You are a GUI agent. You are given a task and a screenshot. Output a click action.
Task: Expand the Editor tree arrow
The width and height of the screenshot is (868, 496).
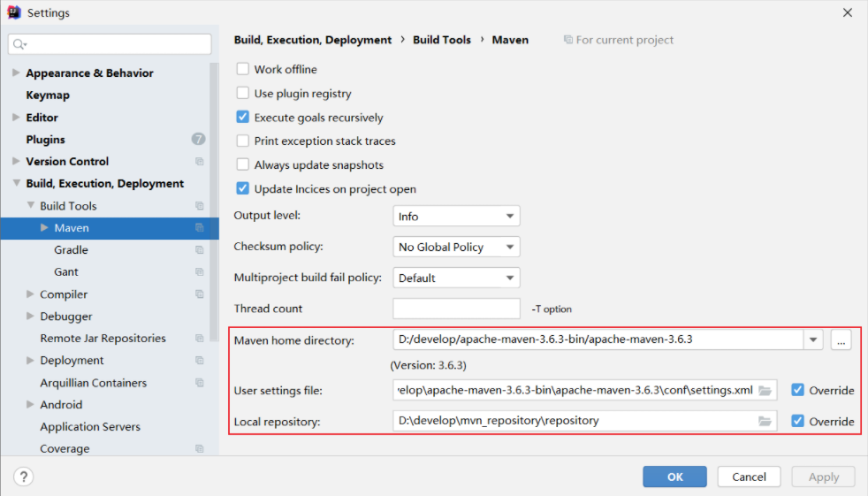point(16,117)
